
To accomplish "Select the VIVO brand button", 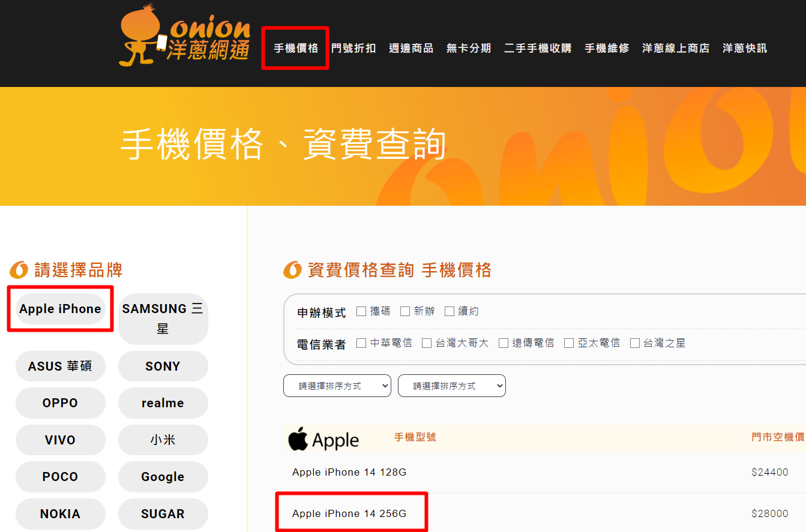I will tap(60, 440).
